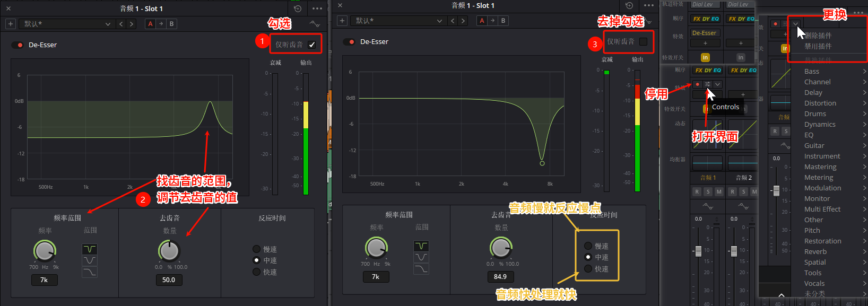Select 中速 reaction time in left window
This screenshot has width=868, height=306.
[256, 260]
